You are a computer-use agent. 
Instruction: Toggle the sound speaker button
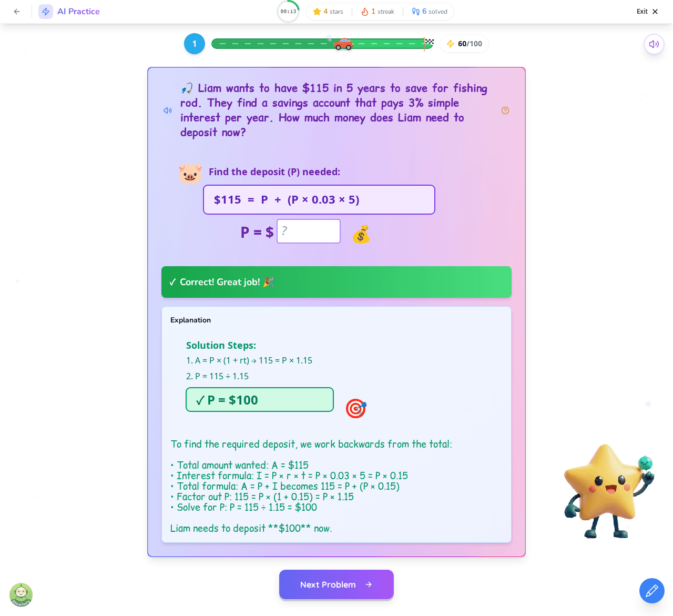654,44
